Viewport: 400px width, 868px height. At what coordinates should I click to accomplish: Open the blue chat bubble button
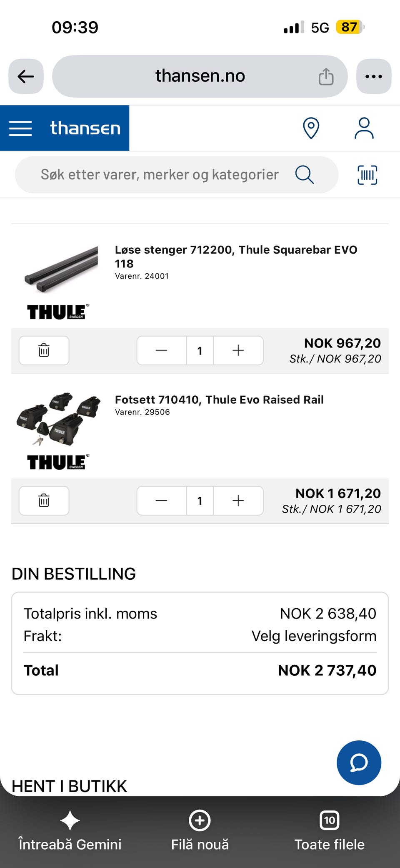click(x=359, y=762)
